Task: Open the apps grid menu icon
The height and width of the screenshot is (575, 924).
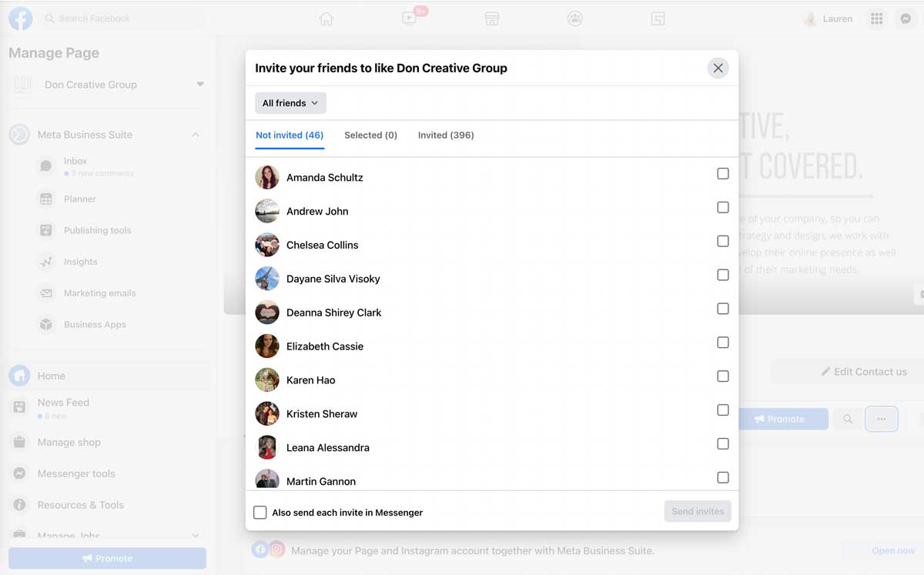Action: pyautogui.click(x=876, y=19)
